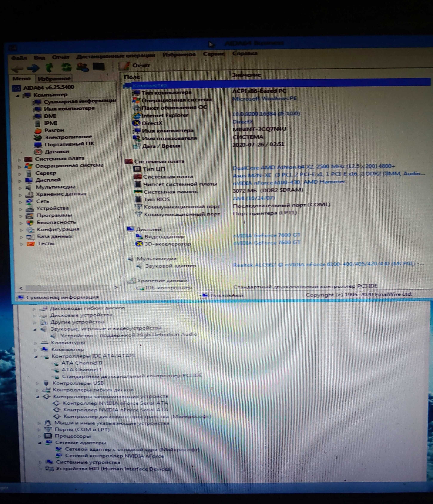
Task: Open the Справка menu
Action: coord(245,53)
